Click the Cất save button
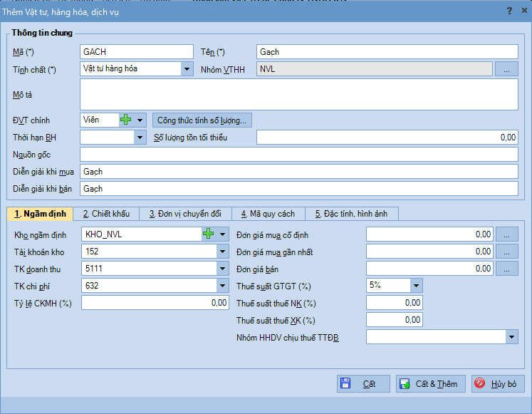Image resolution: width=532 pixels, height=414 pixels. pyautogui.click(x=363, y=383)
